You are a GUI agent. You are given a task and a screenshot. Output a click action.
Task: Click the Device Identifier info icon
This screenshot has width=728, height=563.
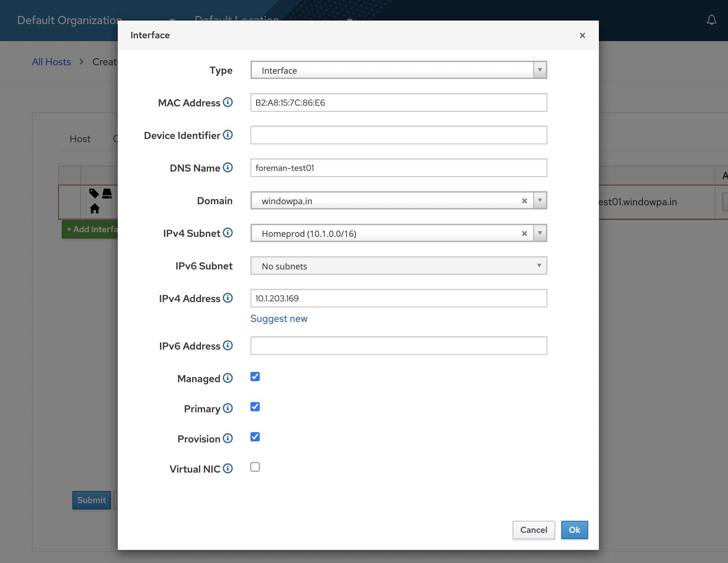[x=228, y=135]
